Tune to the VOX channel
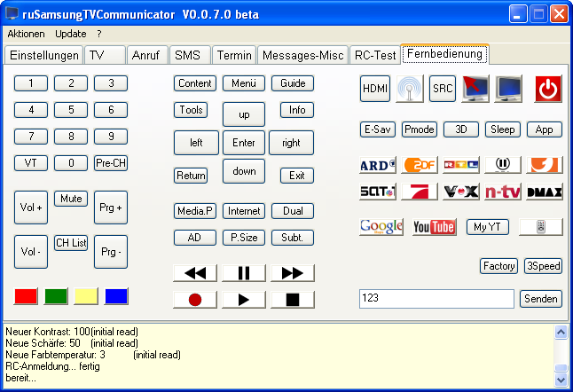Screen dimensions: 573x392 tap(461, 191)
